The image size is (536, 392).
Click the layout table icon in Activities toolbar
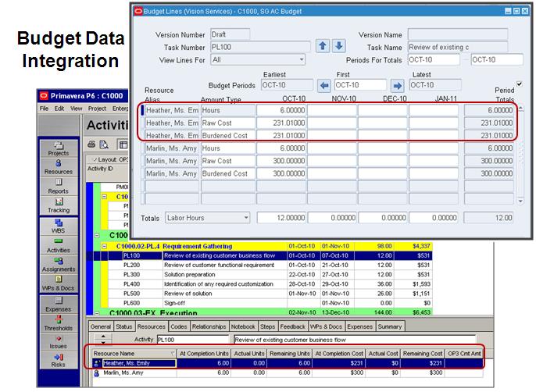(123, 144)
